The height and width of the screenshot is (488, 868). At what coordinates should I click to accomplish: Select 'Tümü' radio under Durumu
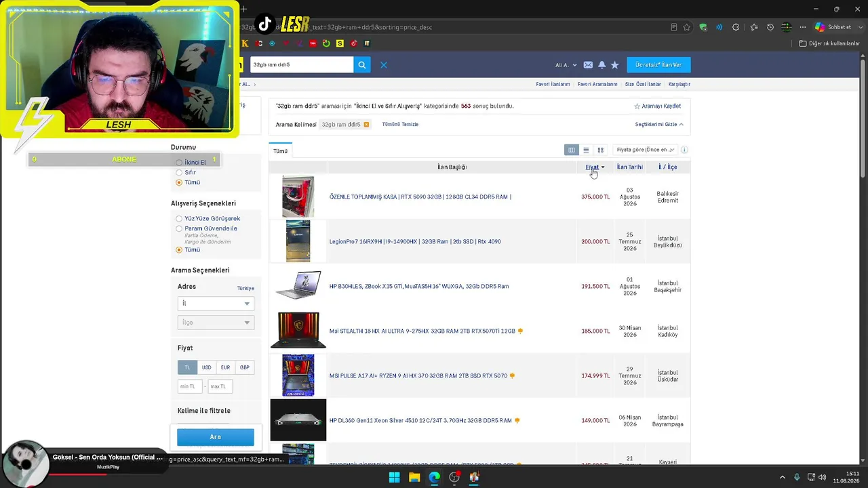click(179, 182)
